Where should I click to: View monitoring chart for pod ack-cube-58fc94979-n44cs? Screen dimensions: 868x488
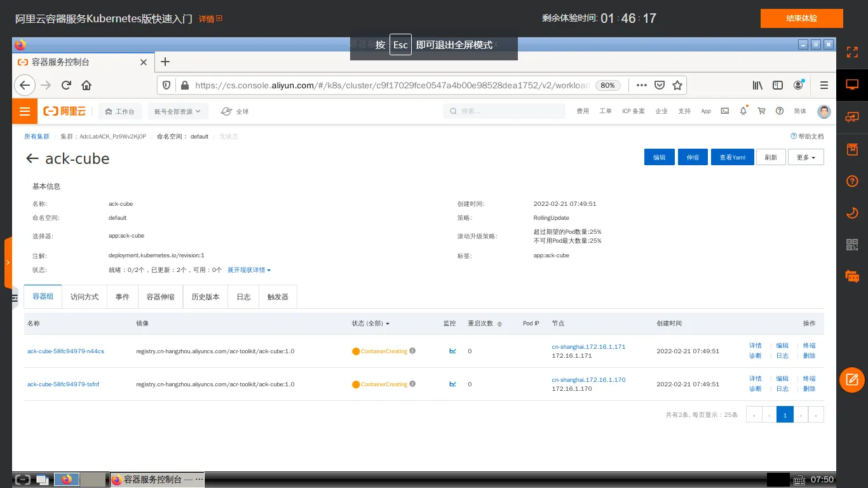click(452, 351)
